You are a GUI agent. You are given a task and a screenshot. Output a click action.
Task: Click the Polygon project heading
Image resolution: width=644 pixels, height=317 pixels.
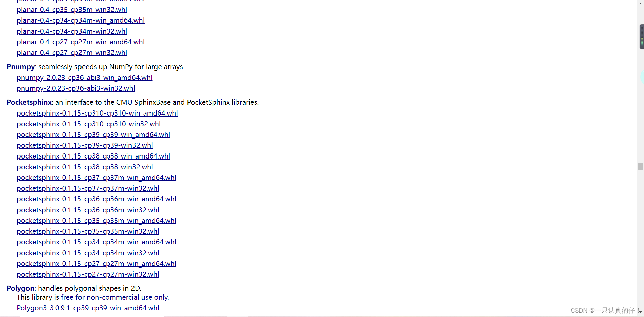[20, 288]
